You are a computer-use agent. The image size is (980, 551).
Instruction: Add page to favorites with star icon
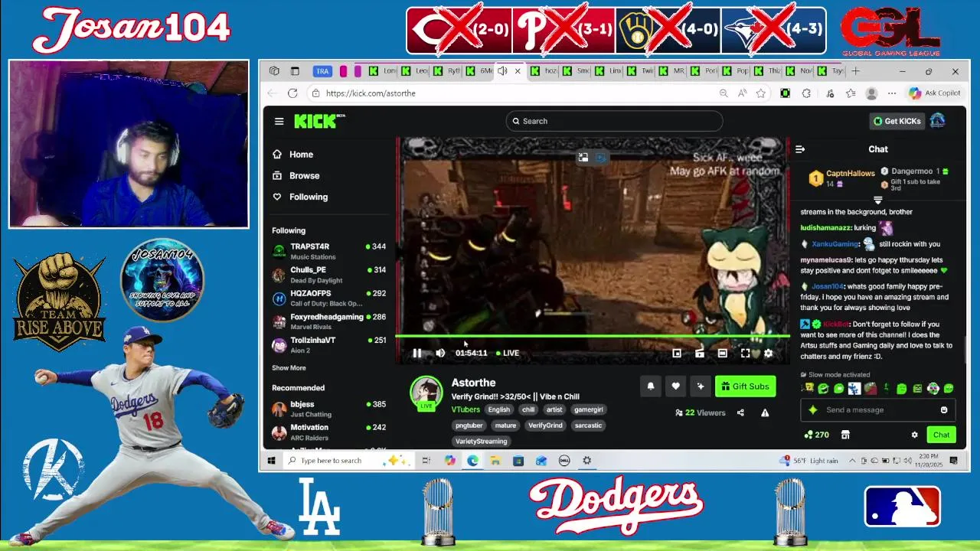click(x=760, y=93)
